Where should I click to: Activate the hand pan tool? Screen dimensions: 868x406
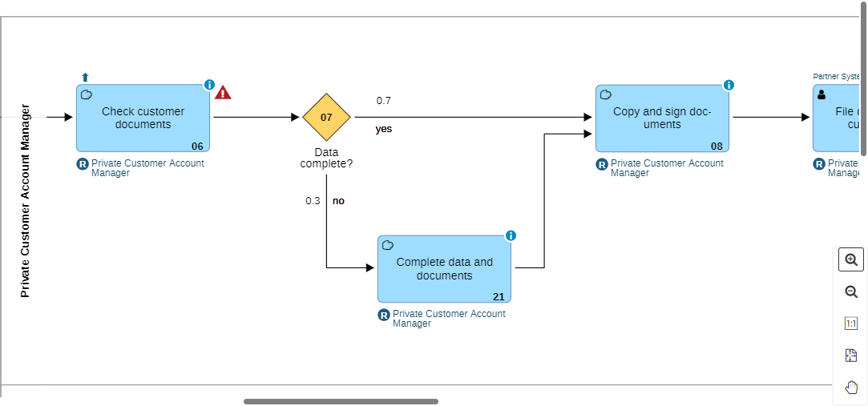(x=851, y=388)
